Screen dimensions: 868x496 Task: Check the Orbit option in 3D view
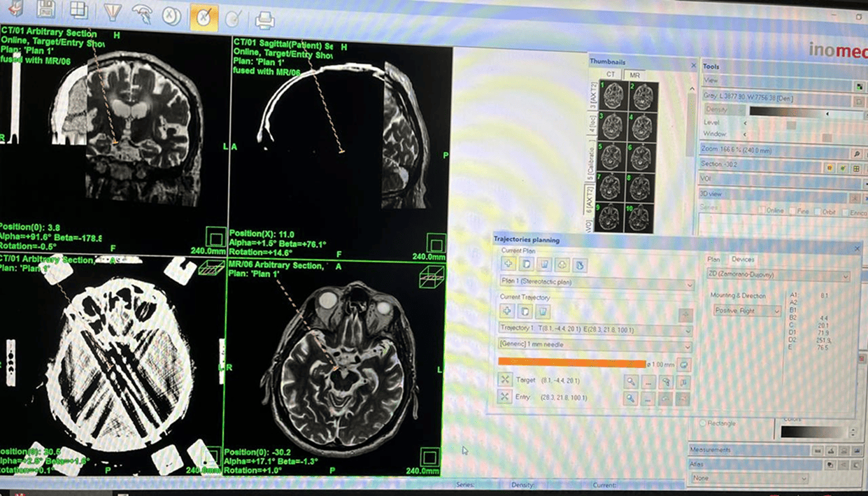pos(818,211)
